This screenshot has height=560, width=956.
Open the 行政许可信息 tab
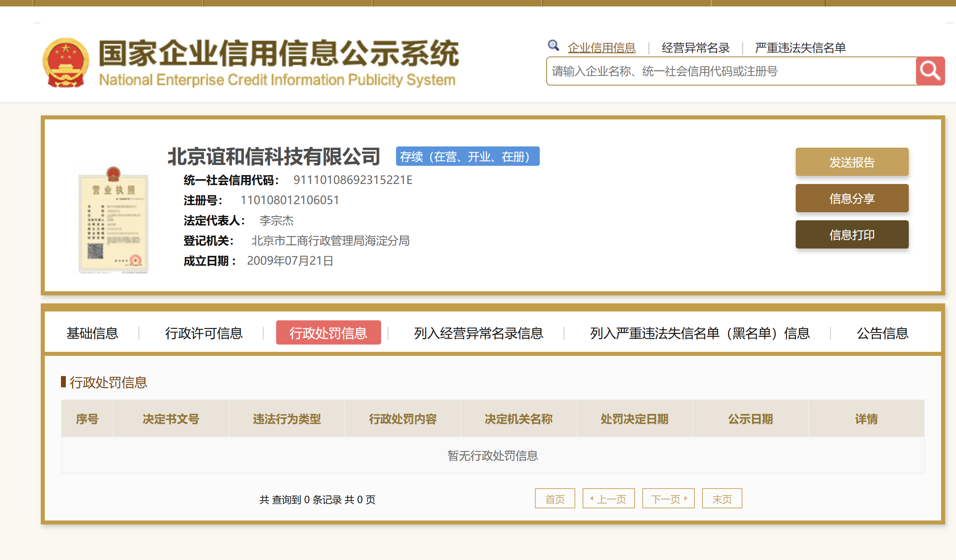click(x=204, y=333)
